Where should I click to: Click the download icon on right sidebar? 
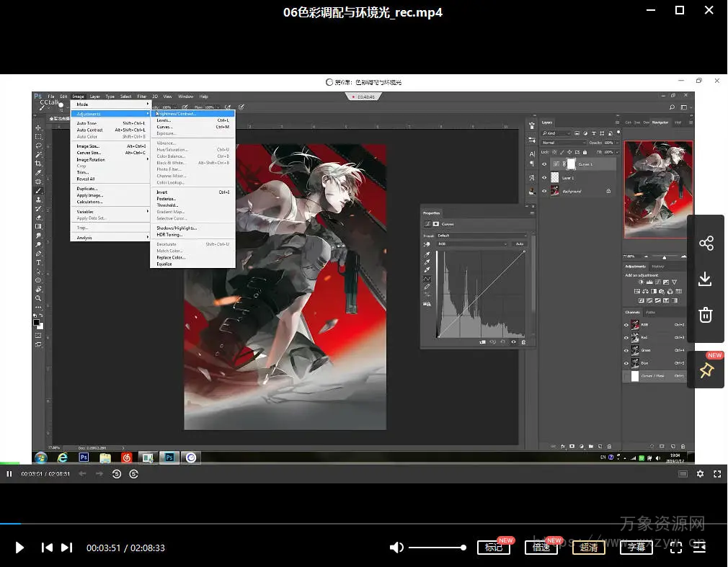click(706, 279)
